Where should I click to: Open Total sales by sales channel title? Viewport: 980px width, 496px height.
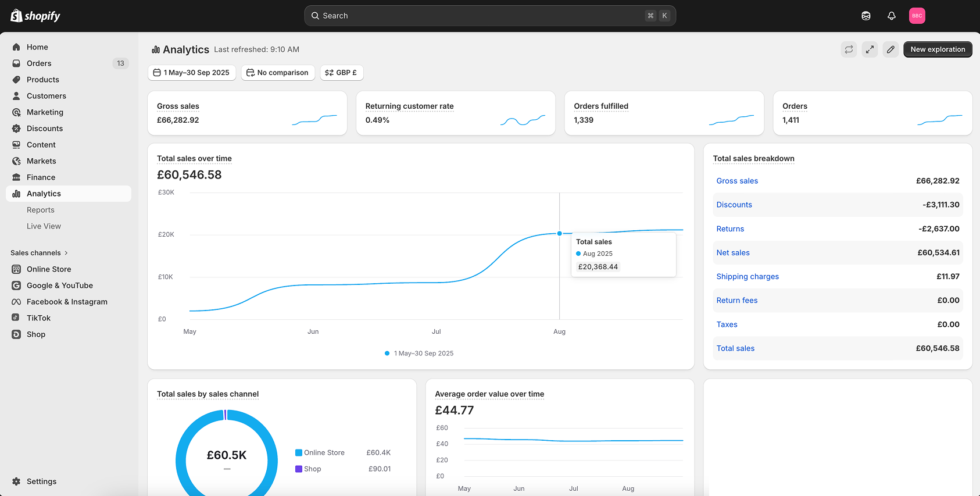pyautogui.click(x=208, y=394)
